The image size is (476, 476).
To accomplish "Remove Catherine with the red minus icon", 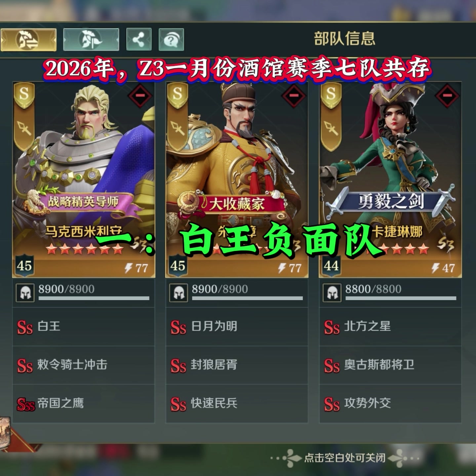I will click(447, 96).
